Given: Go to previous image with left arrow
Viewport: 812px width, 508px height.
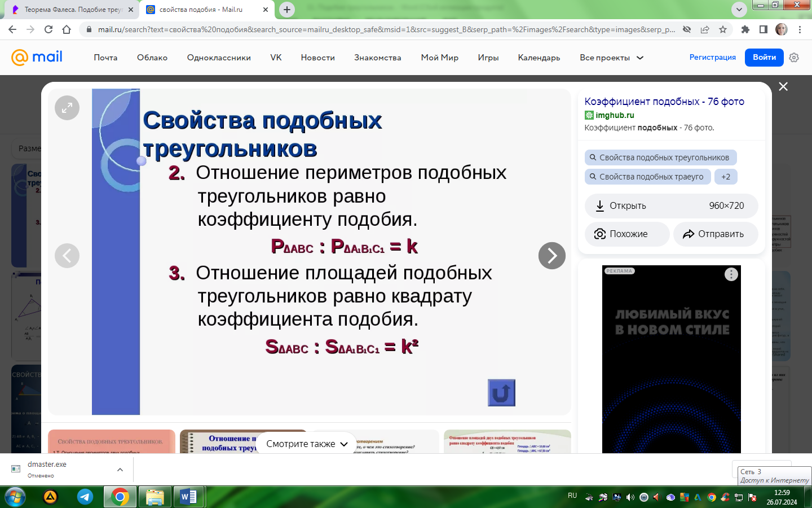Looking at the screenshot, I should 67,256.
